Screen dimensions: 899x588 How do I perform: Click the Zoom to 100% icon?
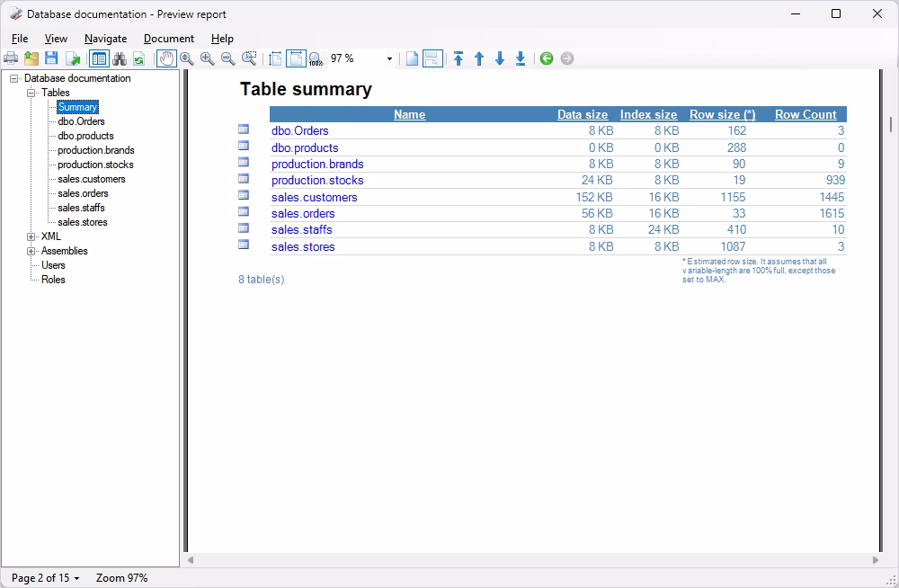pos(316,58)
